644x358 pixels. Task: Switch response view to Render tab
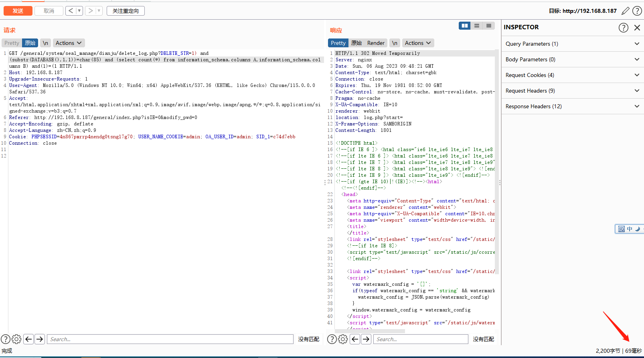pos(376,43)
